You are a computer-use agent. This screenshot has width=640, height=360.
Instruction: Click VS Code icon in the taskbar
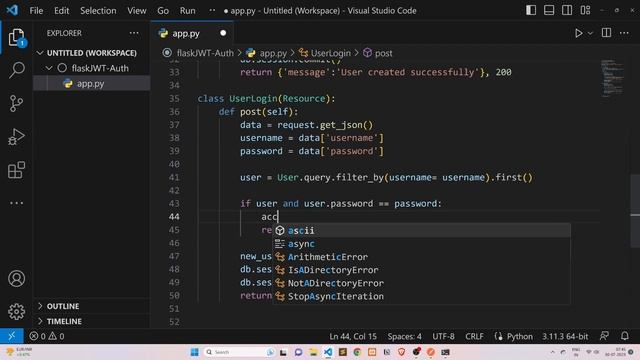328,352
